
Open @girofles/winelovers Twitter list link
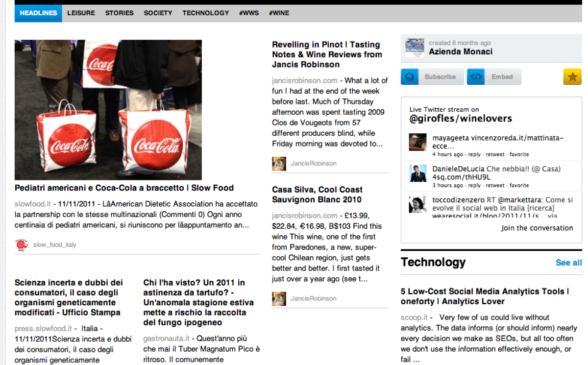tap(461, 119)
